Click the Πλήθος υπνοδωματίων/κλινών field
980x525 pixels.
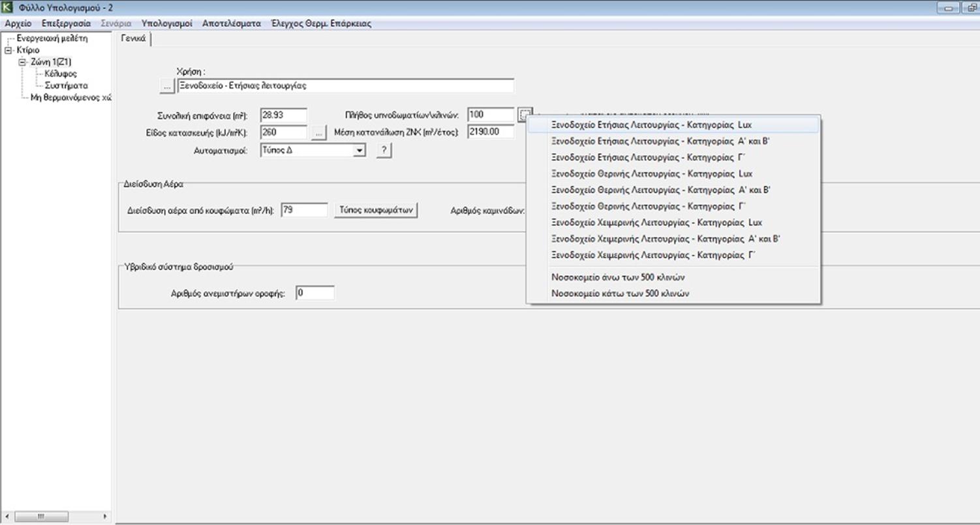(x=491, y=115)
